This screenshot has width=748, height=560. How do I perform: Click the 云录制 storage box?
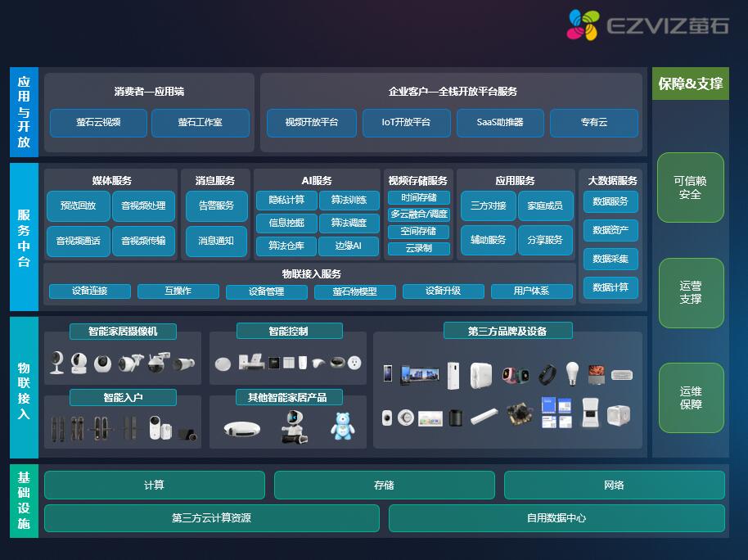419,248
